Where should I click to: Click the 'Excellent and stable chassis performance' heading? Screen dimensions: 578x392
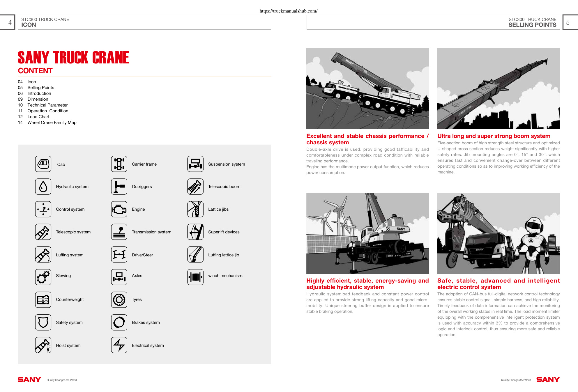tap(367, 139)
